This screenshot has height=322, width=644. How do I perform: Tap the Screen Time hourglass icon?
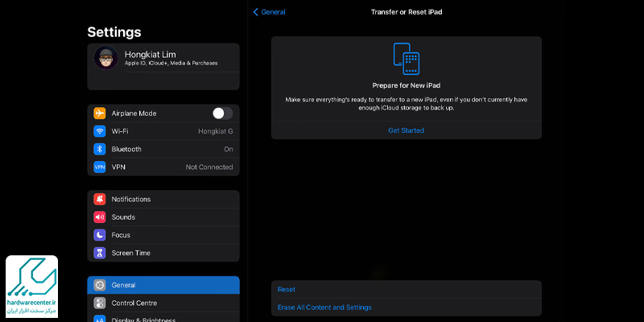pyautogui.click(x=99, y=253)
